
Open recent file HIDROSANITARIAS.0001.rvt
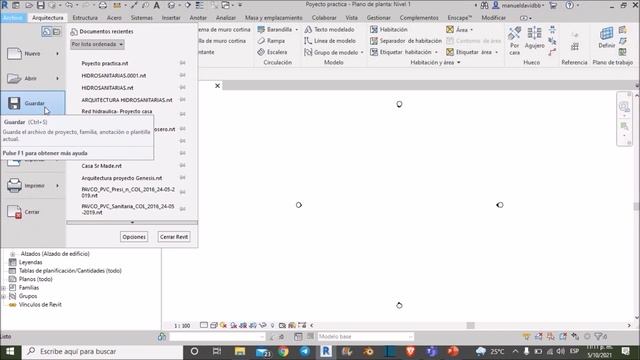tap(113, 76)
